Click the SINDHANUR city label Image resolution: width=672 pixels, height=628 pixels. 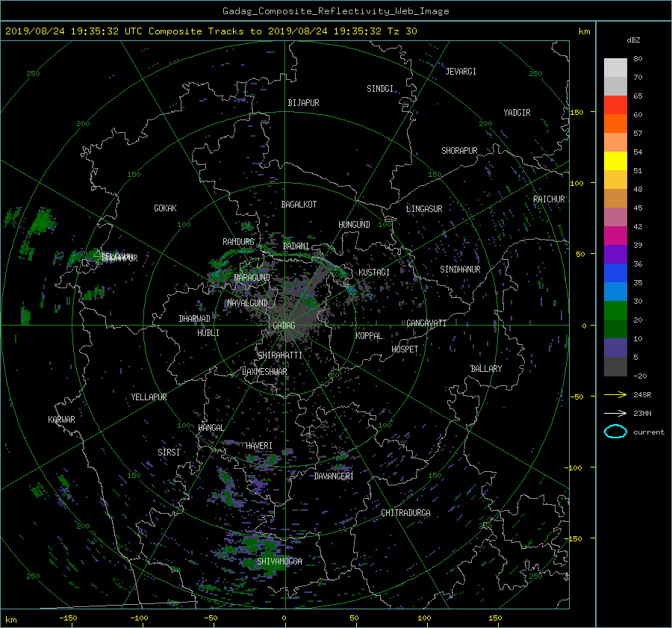click(460, 270)
